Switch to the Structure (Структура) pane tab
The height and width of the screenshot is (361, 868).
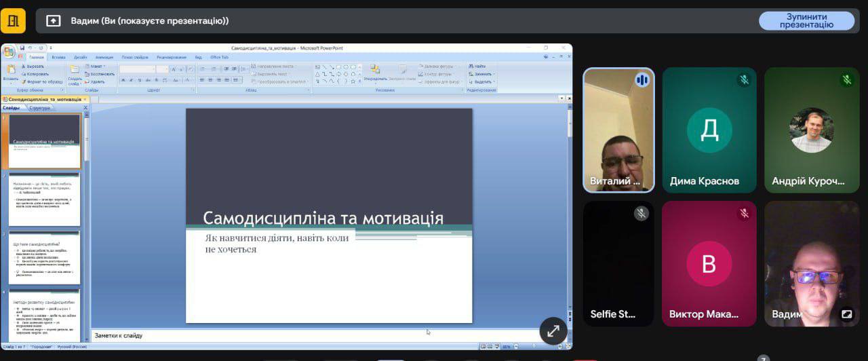[40, 108]
